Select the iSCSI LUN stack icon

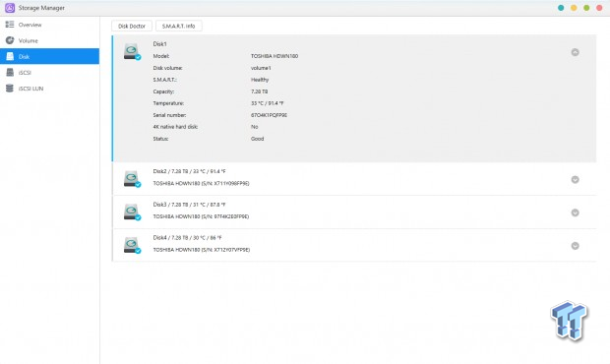(x=10, y=89)
